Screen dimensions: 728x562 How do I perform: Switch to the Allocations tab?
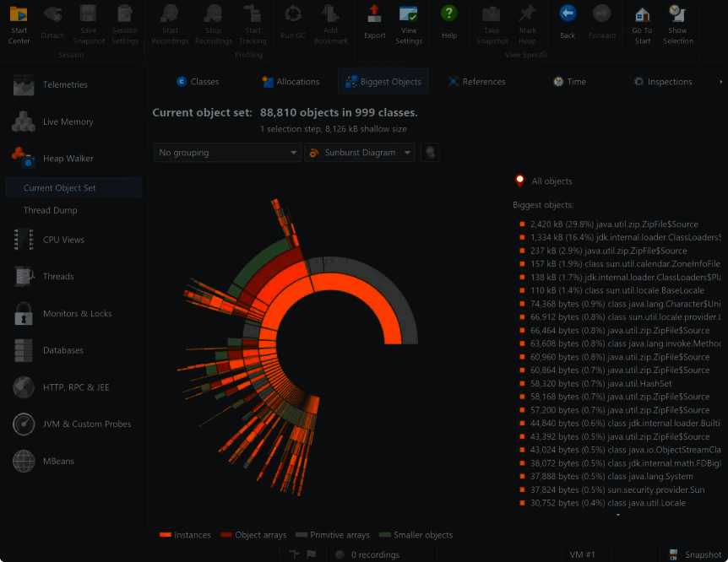pos(291,81)
